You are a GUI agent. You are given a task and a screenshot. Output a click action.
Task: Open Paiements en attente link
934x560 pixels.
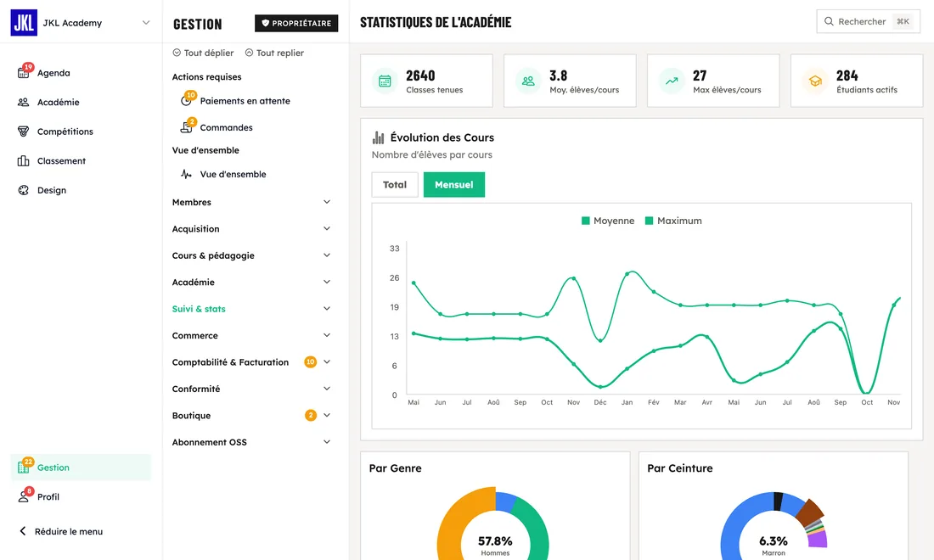(245, 101)
